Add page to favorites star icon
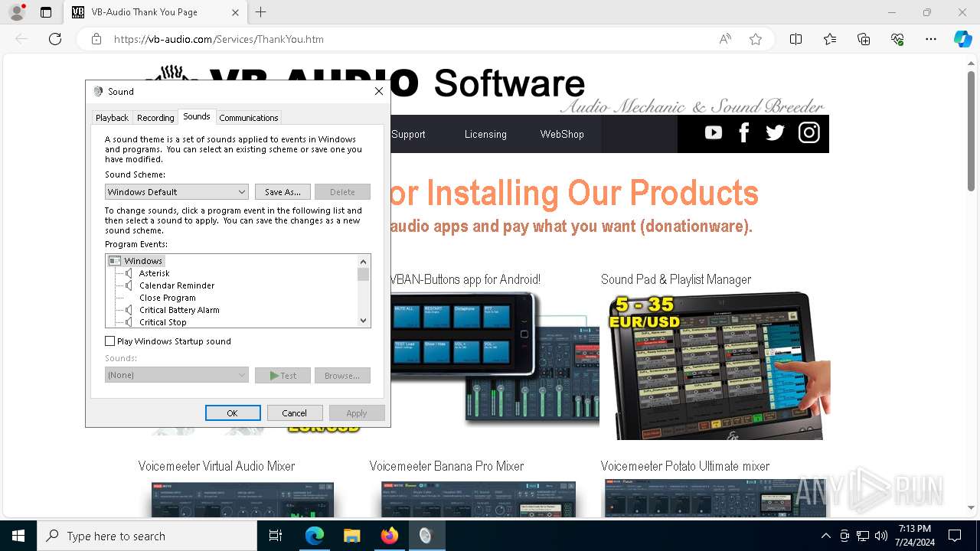The width and height of the screenshot is (980, 551). 756,39
